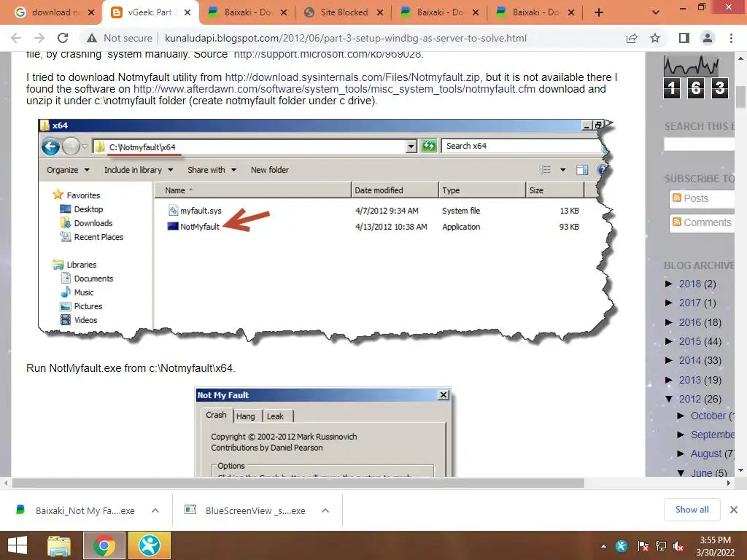
Task: Click the Comments RSS feed icon
Action: tap(676, 222)
